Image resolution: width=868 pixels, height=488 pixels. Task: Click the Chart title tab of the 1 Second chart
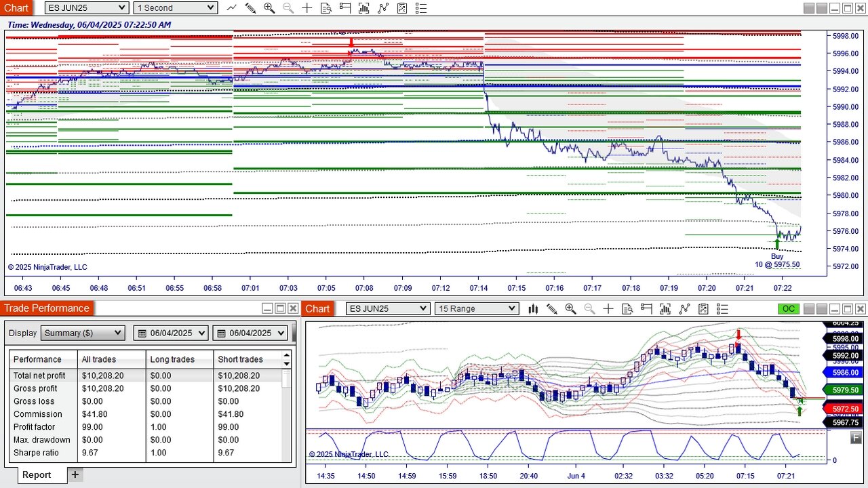[16, 8]
